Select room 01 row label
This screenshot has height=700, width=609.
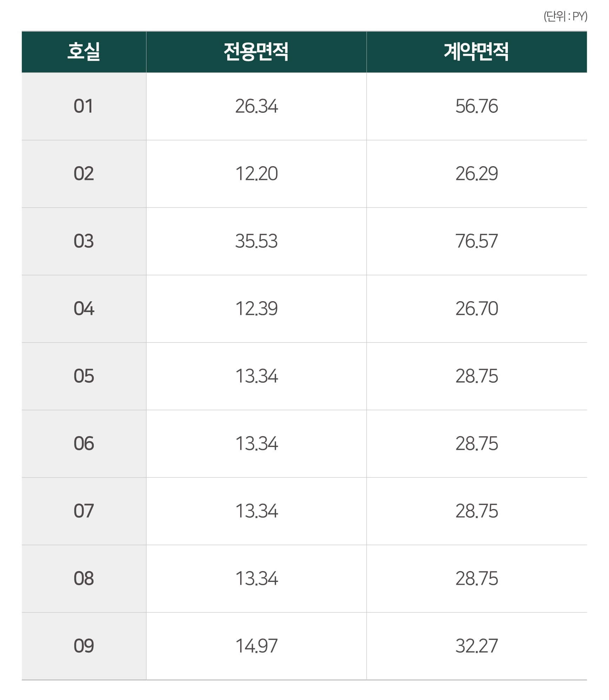click(x=84, y=106)
